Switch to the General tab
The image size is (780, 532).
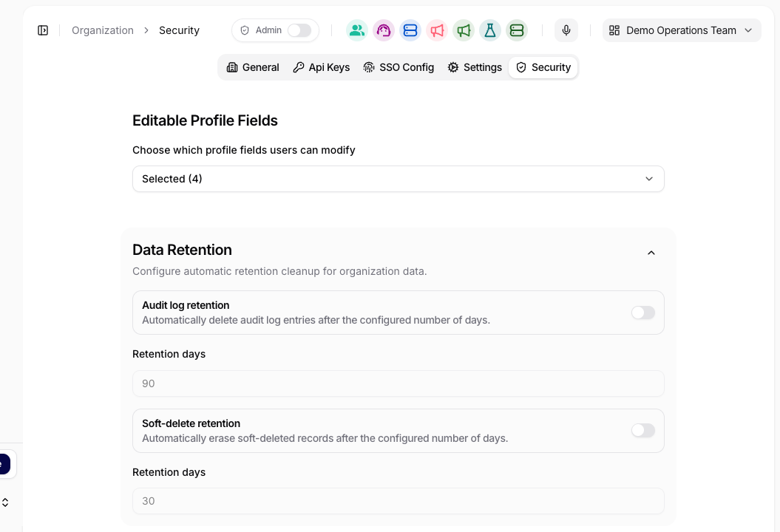[x=253, y=68]
